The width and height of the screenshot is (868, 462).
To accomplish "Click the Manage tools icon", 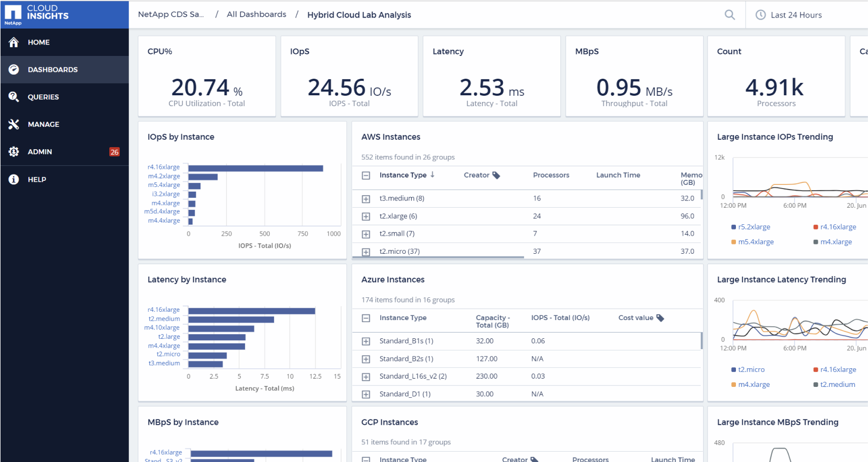I will click(x=14, y=124).
